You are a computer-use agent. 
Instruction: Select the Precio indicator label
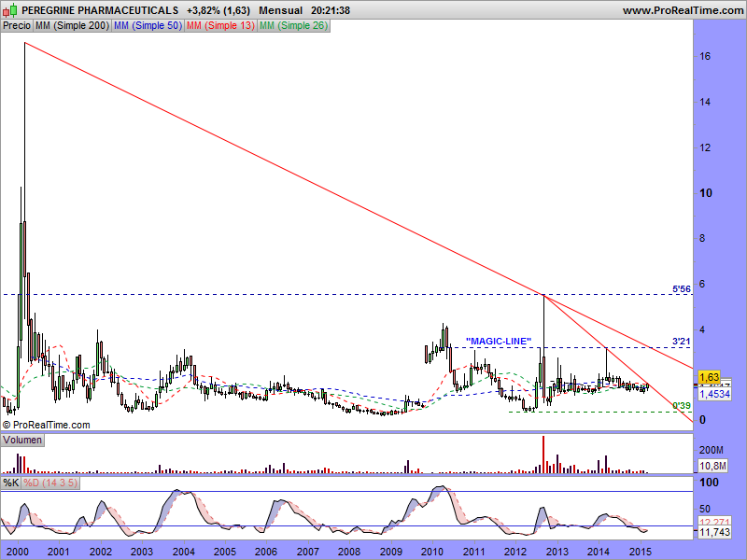click(x=17, y=26)
